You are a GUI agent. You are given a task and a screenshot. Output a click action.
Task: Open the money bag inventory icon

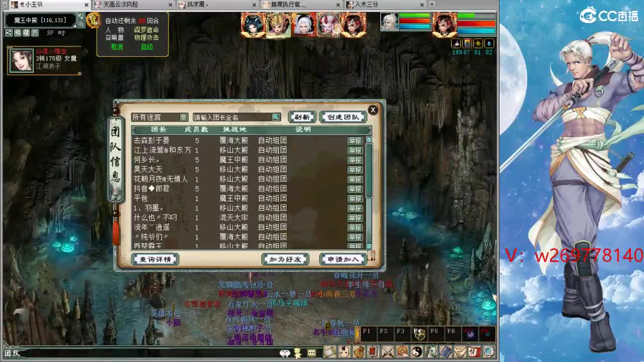click(x=359, y=351)
